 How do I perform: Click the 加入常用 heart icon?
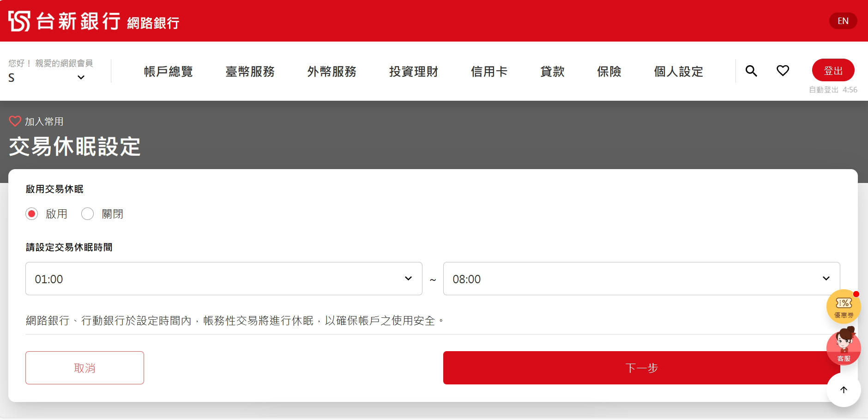click(x=15, y=121)
